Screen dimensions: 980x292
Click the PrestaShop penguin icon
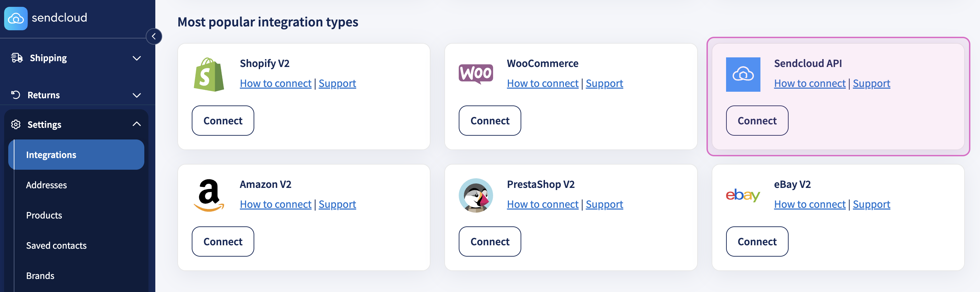tap(476, 195)
